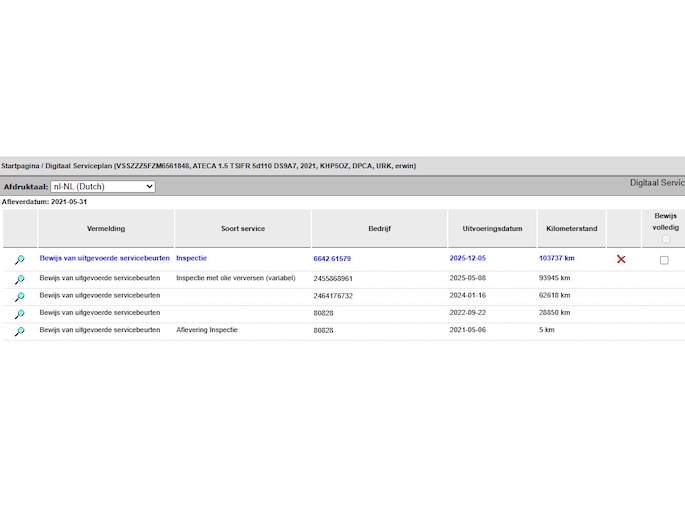Image resolution: width=685 pixels, height=514 pixels.
Task: Tick the Bewijs volledig checkbox in first row
Action: 664,260
